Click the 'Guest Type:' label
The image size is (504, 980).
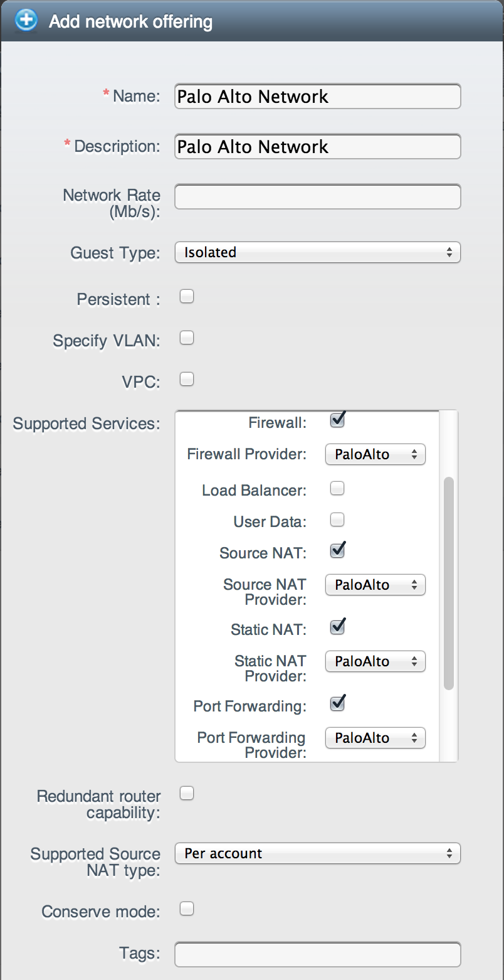point(115,253)
